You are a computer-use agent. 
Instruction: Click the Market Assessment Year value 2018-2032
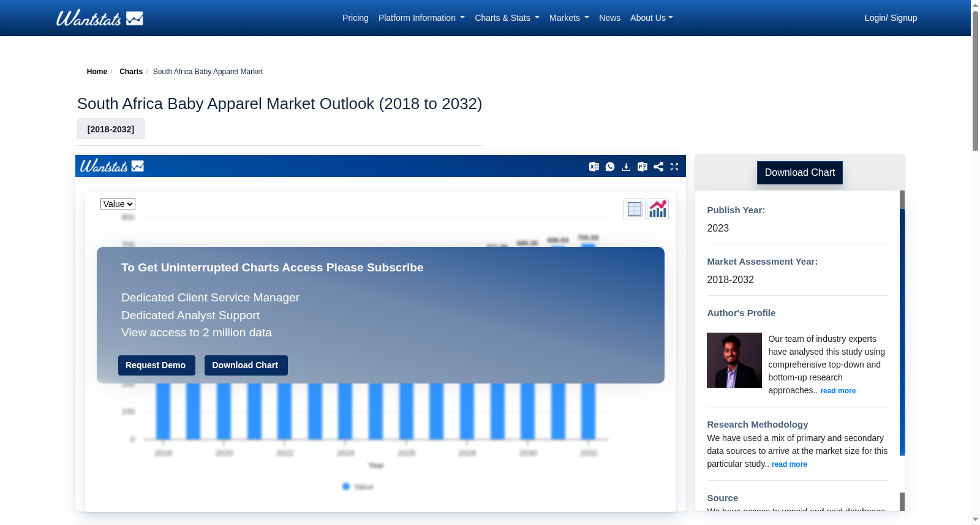(x=730, y=279)
